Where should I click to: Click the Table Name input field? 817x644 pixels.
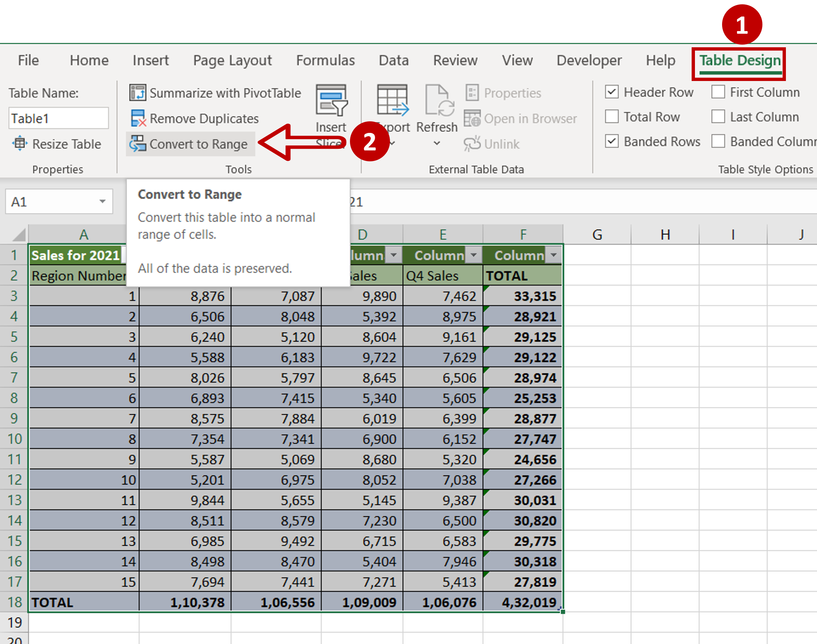(x=58, y=118)
